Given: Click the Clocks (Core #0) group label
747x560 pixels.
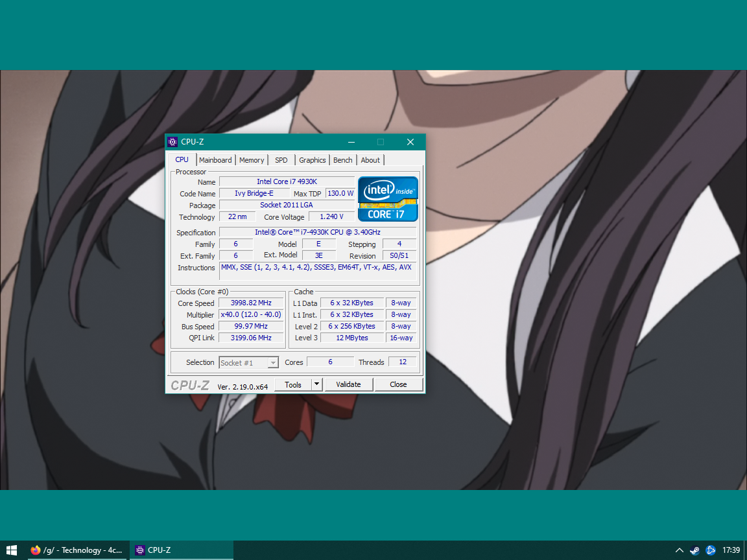Looking at the screenshot, I should pos(202,292).
